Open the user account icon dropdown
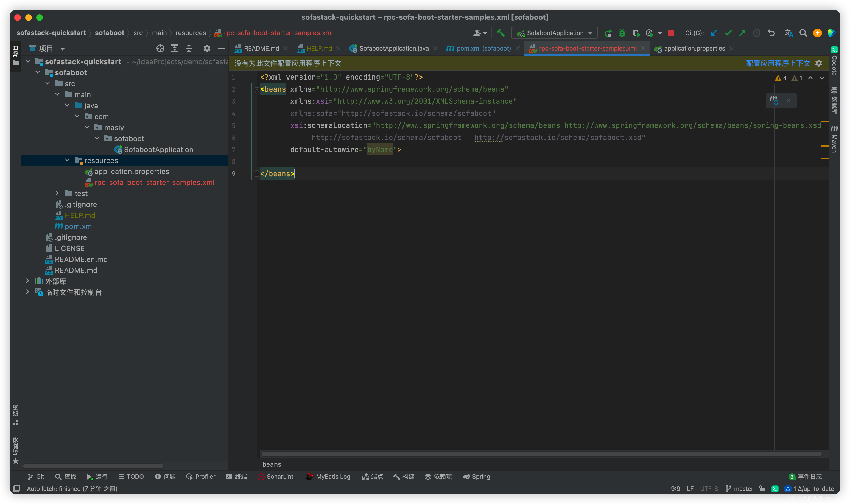Image resolution: width=850 pixels, height=504 pixels. coord(480,33)
